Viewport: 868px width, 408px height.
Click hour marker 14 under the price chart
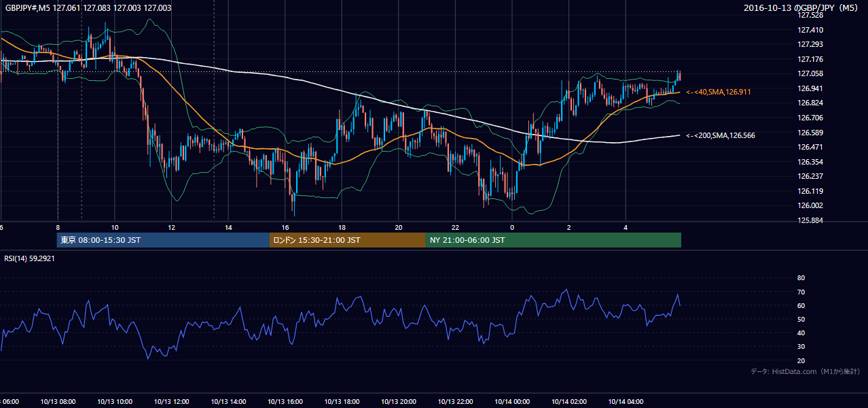[x=228, y=228]
